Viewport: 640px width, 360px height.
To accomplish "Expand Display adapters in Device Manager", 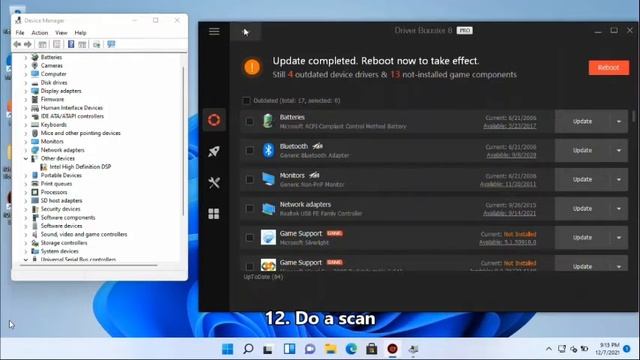I will (26, 91).
